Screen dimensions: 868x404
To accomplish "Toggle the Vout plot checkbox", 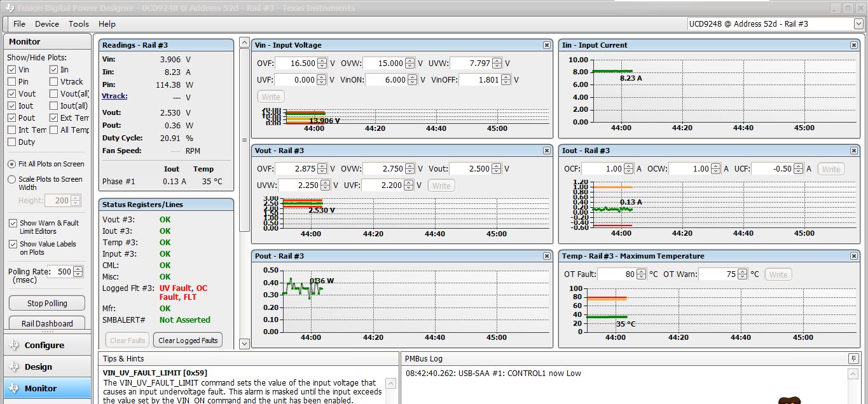I will point(12,94).
